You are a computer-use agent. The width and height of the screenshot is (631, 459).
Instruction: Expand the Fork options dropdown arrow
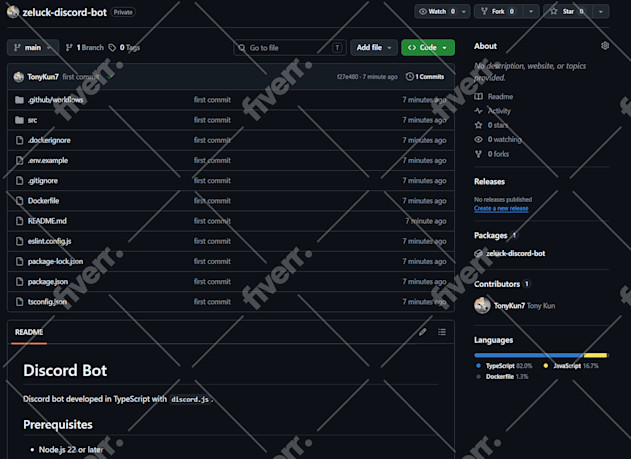(531, 11)
